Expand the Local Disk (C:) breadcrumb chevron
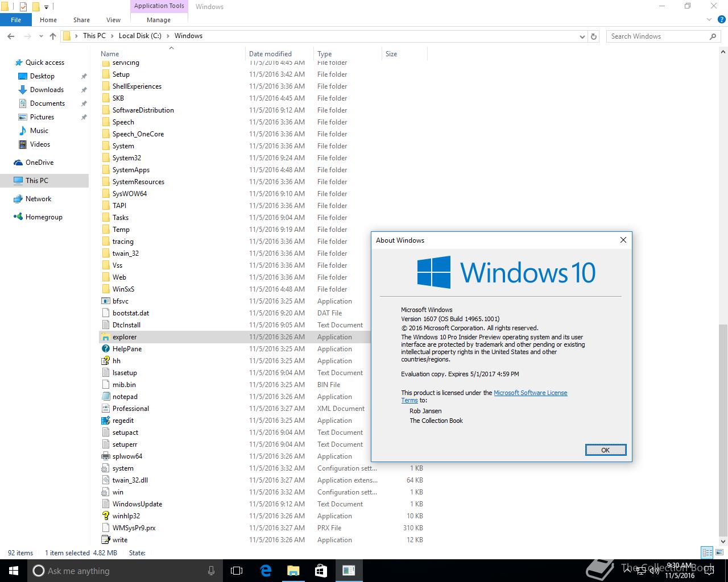 pos(168,36)
